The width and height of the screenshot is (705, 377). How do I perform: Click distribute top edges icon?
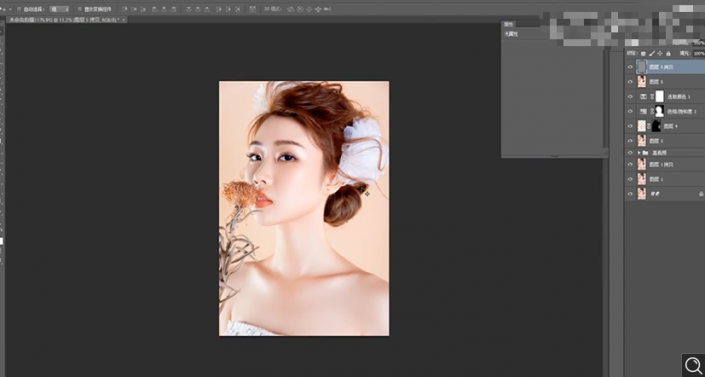(189, 9)
